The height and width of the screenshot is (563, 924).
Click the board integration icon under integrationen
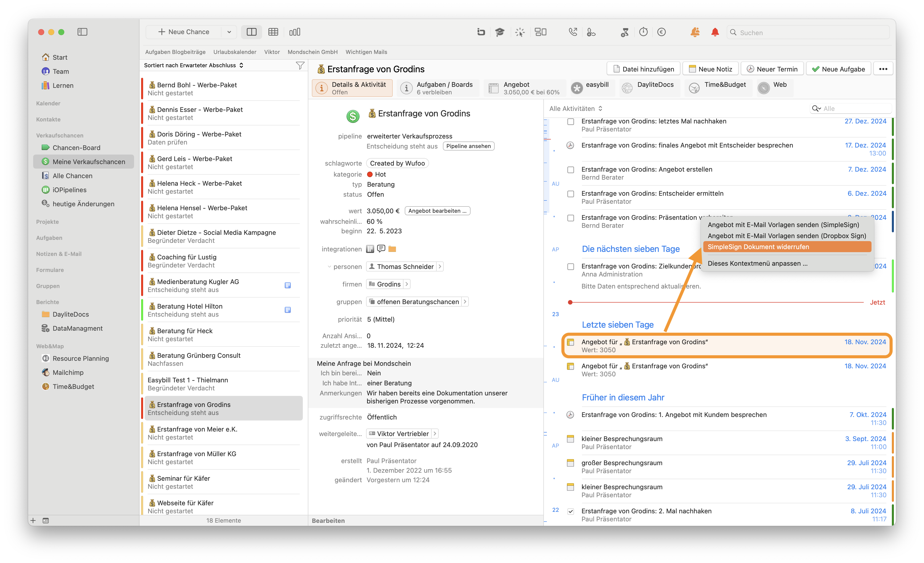(x=370, y=249)
